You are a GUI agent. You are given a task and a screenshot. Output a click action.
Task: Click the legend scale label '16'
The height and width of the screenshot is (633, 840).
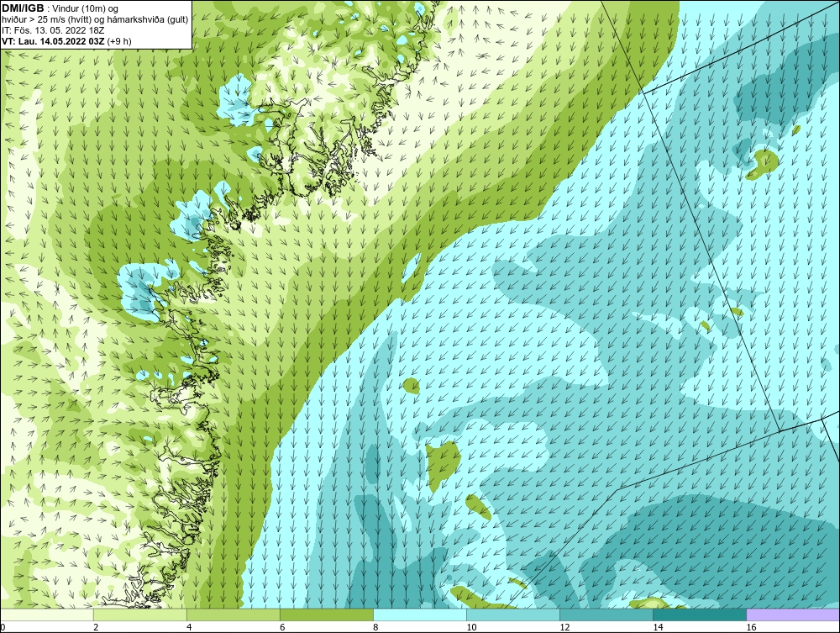[751, 627]
